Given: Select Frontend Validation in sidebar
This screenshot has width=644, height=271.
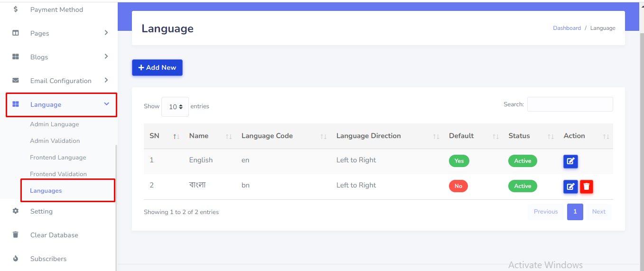Looking at the screenshot, I should [x=58, y=174].
